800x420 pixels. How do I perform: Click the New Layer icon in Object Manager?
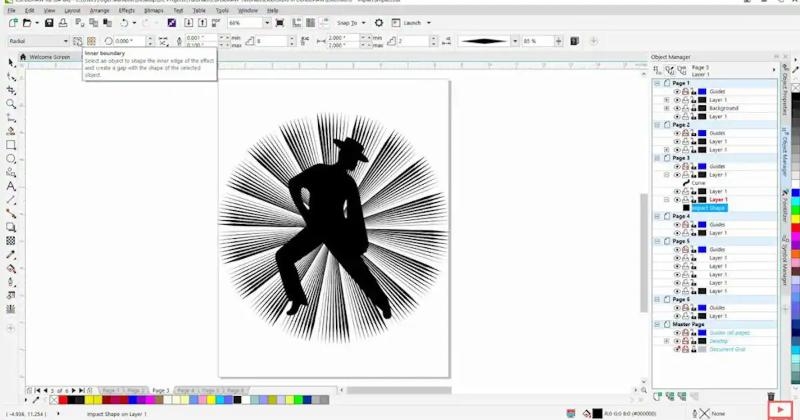[x=658, y=396]
